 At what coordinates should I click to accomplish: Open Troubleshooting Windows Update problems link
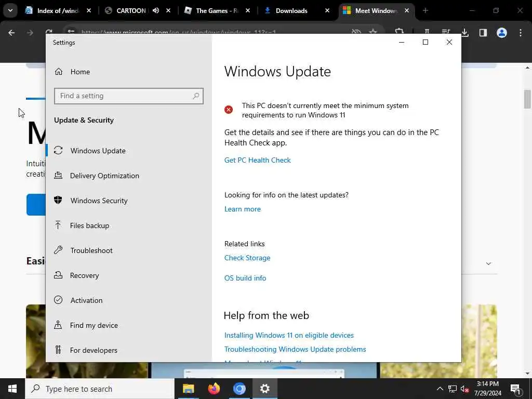(x=295, y=349)
